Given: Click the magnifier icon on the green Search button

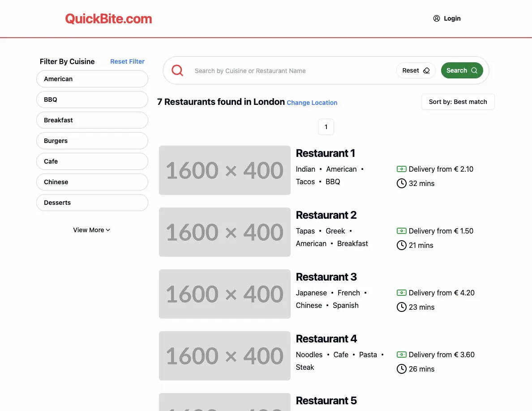Looking at the screenshot, I should coord(474,70).
